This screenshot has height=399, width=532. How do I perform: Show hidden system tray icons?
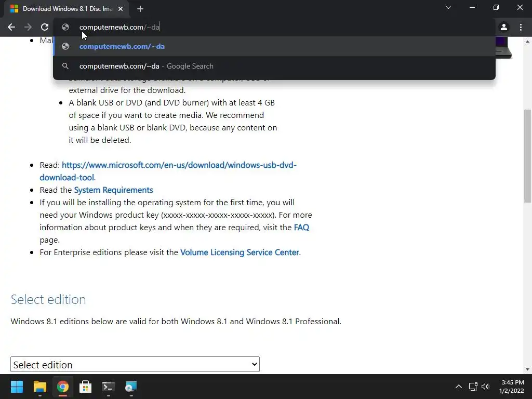458,387
